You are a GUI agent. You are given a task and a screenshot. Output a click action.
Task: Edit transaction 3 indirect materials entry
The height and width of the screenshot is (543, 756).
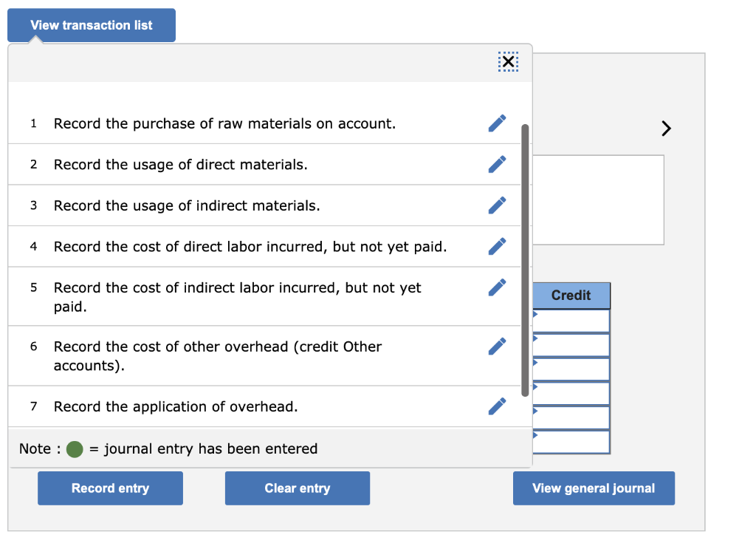497,205
